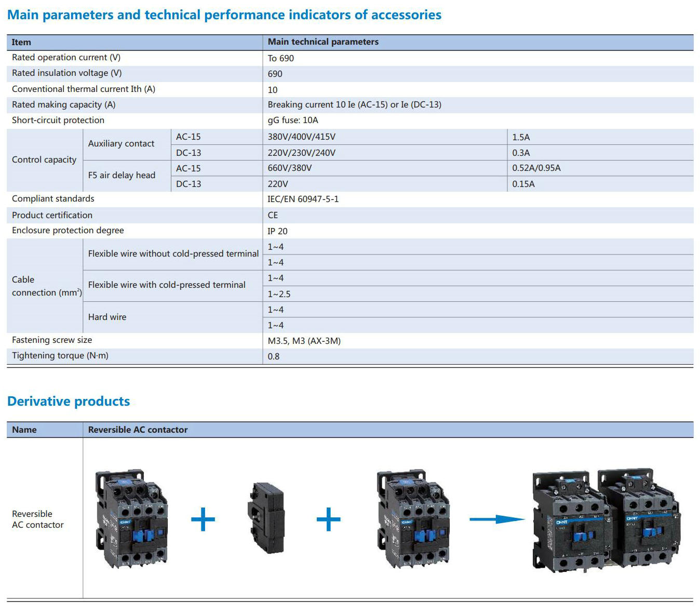
Task: Click the first blue plus symbol
Action: coord(201,518)
